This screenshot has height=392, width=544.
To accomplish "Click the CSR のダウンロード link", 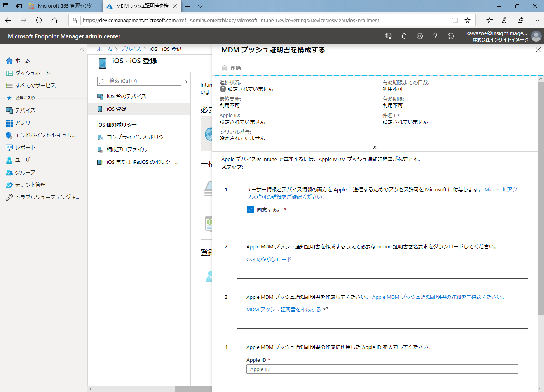I will click(x=268, y=259).
